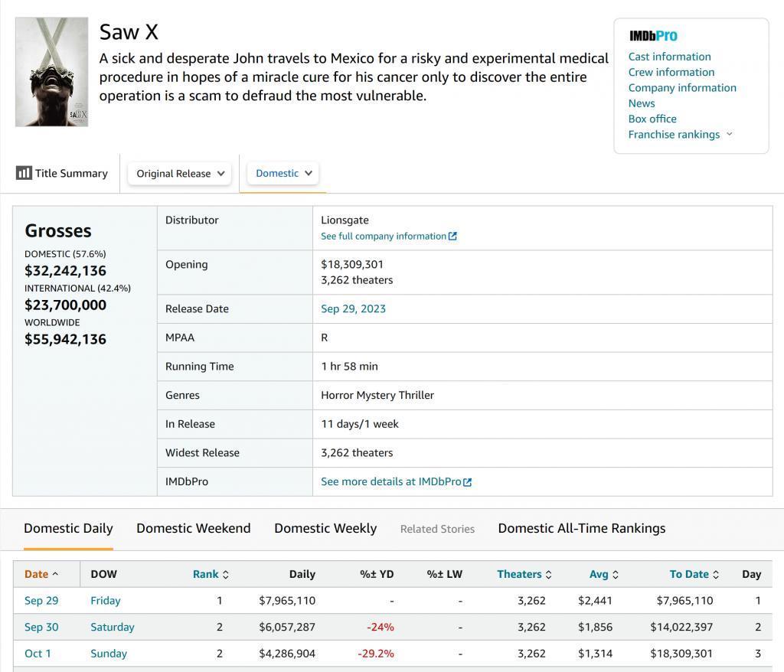Open the Box office link
This screenshot has width=784, height=672.
pyautogui.click(x=652, y=119)
